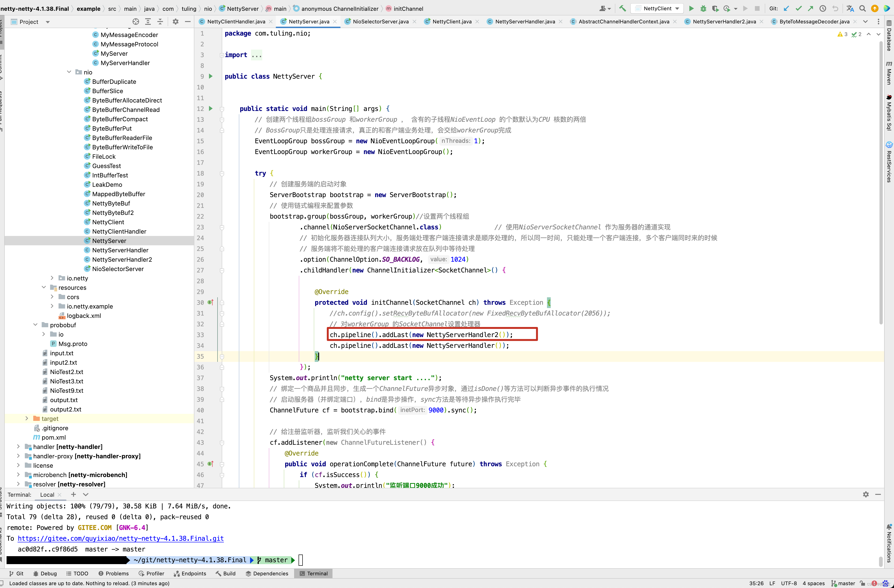Open the Debug tool window

tap(45, 573)
